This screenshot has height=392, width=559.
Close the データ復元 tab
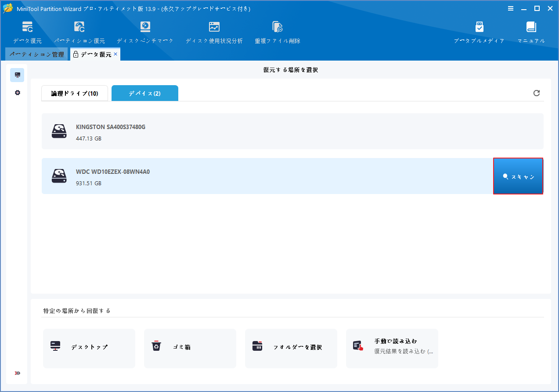coord(115,54)
